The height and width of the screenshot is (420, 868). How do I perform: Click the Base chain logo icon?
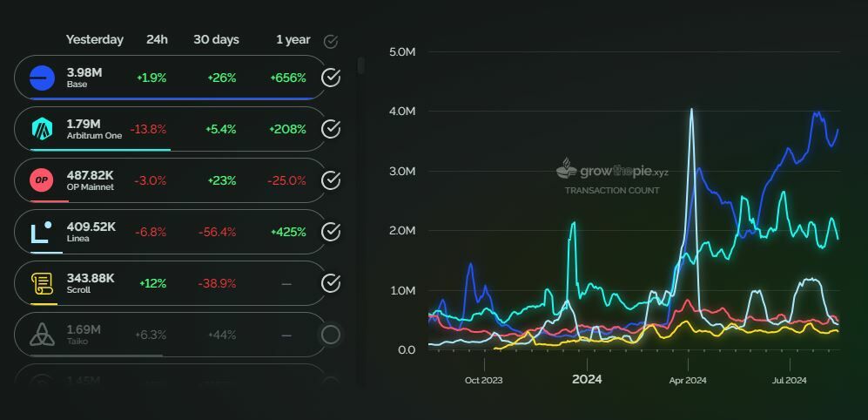coord(42,78)
